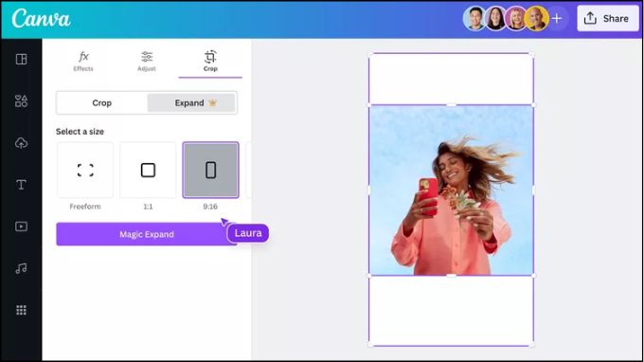Choose the 9:16 portrait size option

point(210,171)
